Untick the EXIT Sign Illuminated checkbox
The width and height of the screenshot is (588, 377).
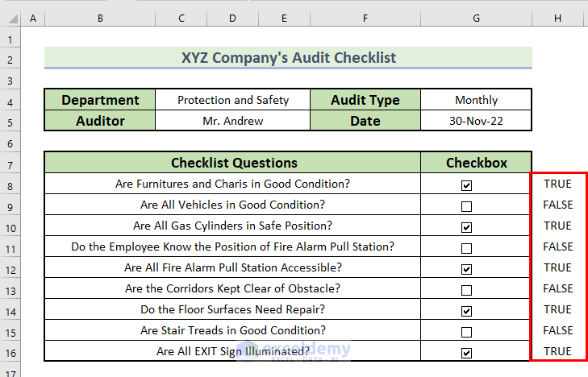point(466,352)
